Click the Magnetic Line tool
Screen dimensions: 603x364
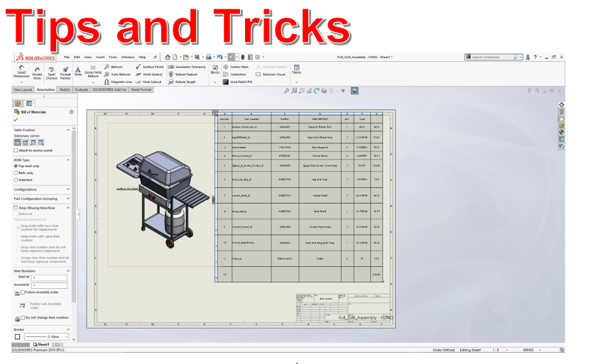point(118,82)
